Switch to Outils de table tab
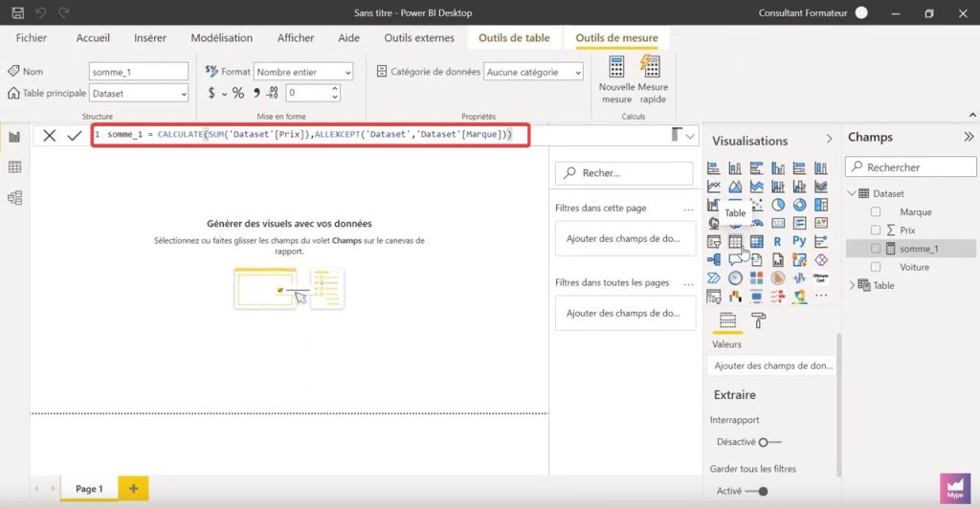The height and width of the screenshot is (507, 980). (x=514, y=38)
